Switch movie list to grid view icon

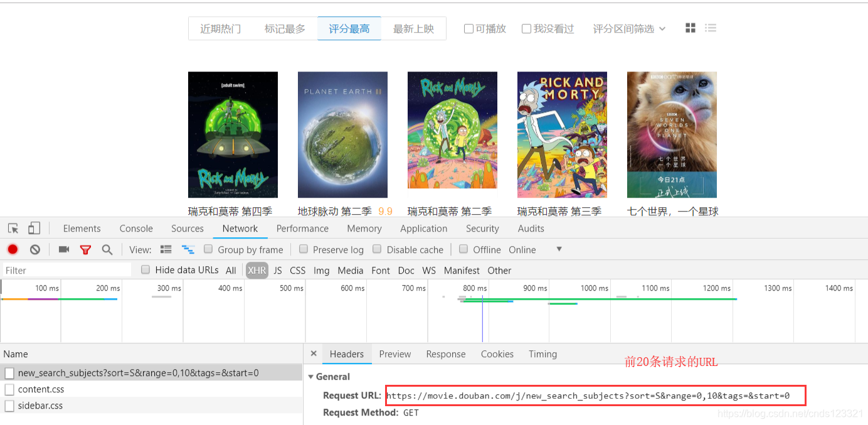pos(691,28)
